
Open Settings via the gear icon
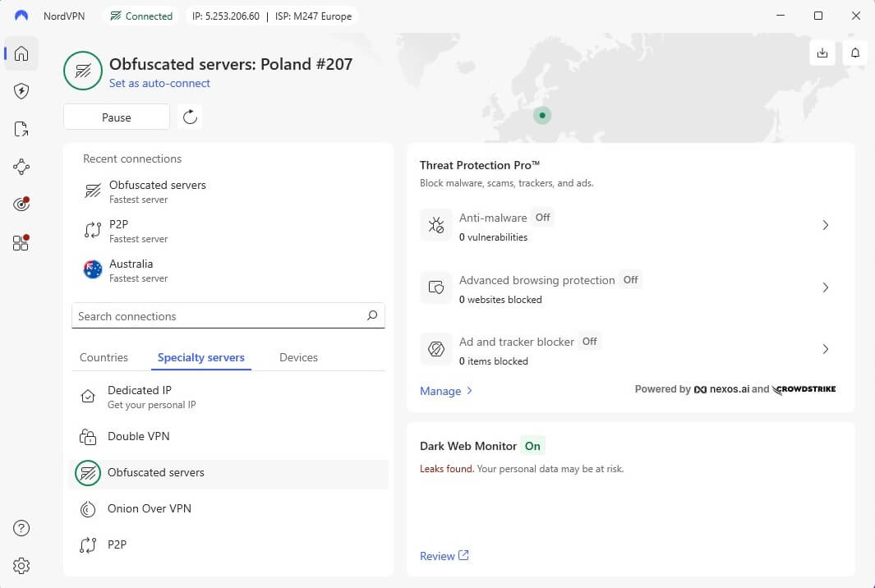click(21, 565)
